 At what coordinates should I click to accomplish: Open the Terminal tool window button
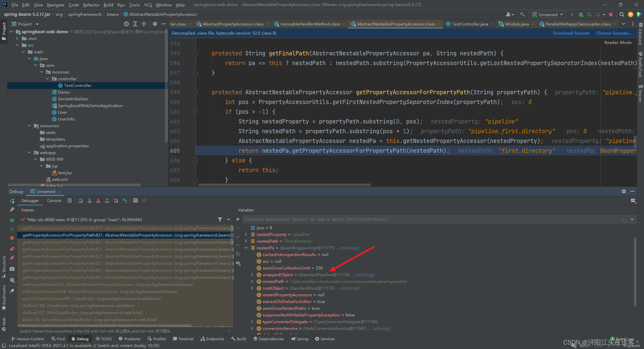(x=183, y=339)
